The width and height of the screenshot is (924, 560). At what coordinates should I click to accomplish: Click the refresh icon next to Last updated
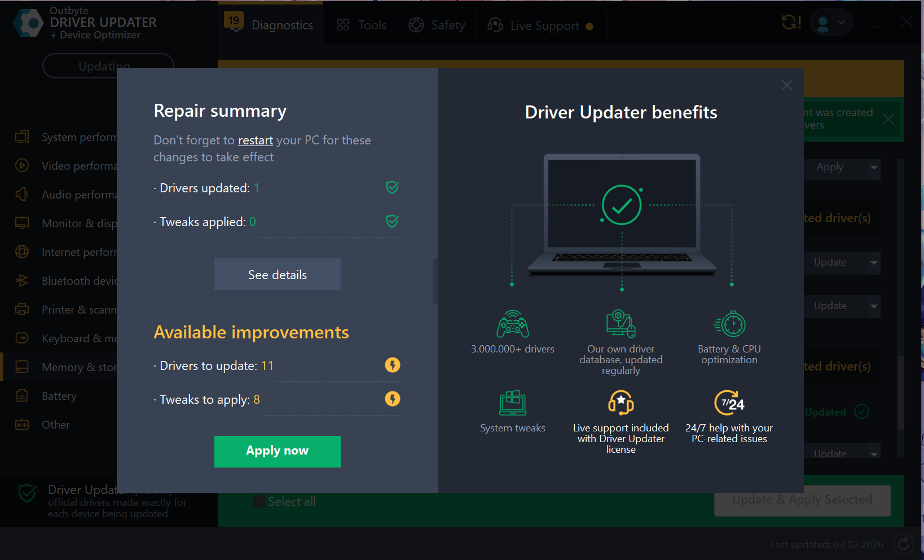[903, 544]
